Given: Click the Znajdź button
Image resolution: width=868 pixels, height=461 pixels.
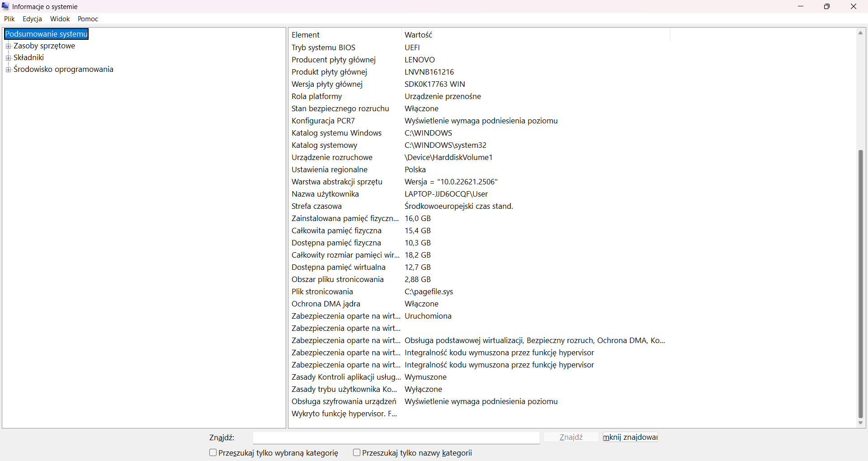Looking at the screenshot, I should (571, 437).
